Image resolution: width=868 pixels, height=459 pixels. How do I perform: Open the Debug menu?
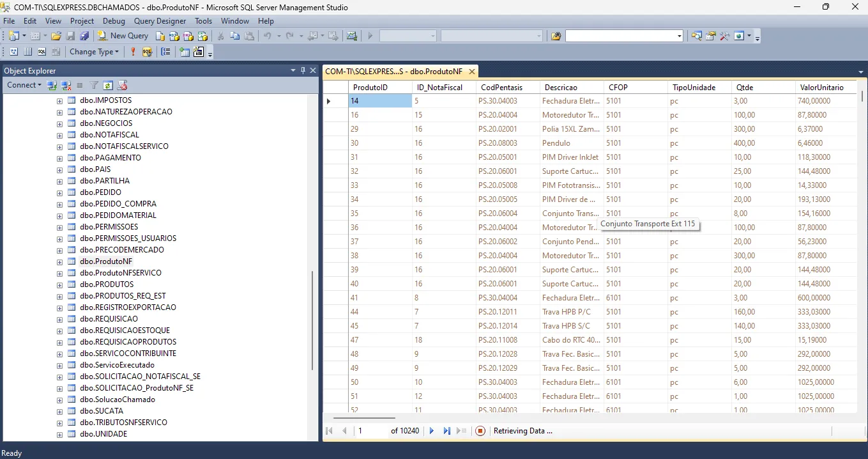coord(114,21)
